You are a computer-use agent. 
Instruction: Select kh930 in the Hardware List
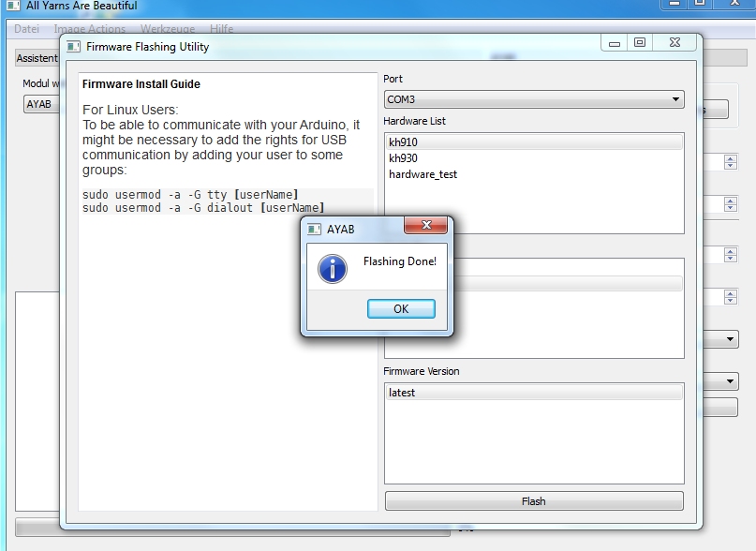tap(534, 158)
